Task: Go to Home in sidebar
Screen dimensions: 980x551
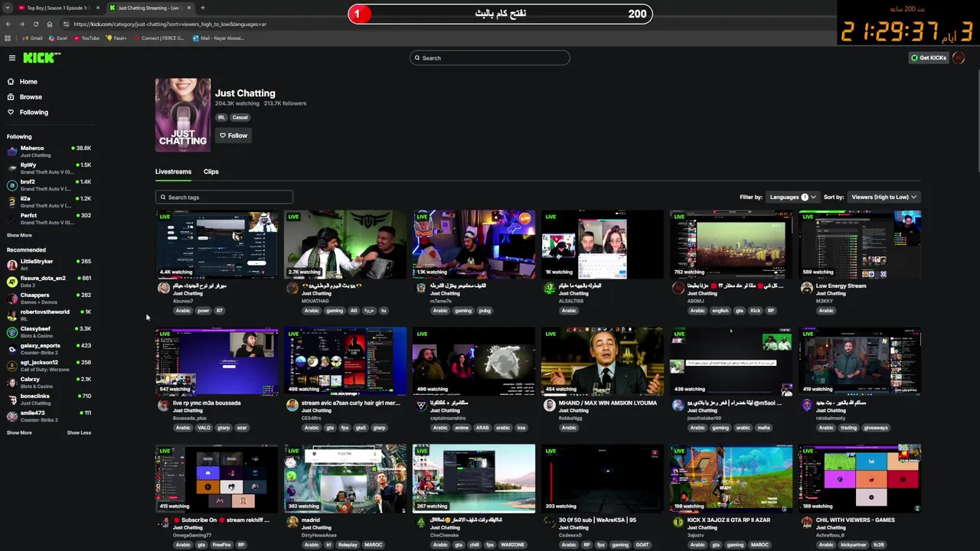Action: pos(28,82)
